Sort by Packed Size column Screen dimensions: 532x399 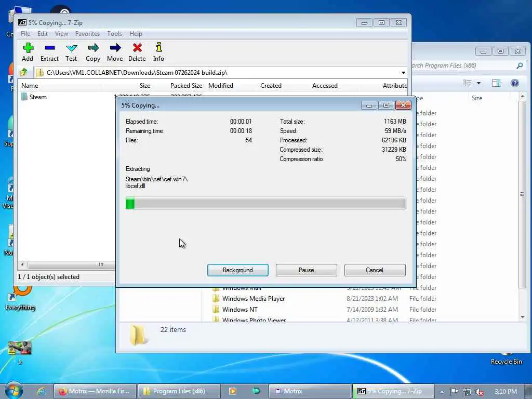(186, 86)
